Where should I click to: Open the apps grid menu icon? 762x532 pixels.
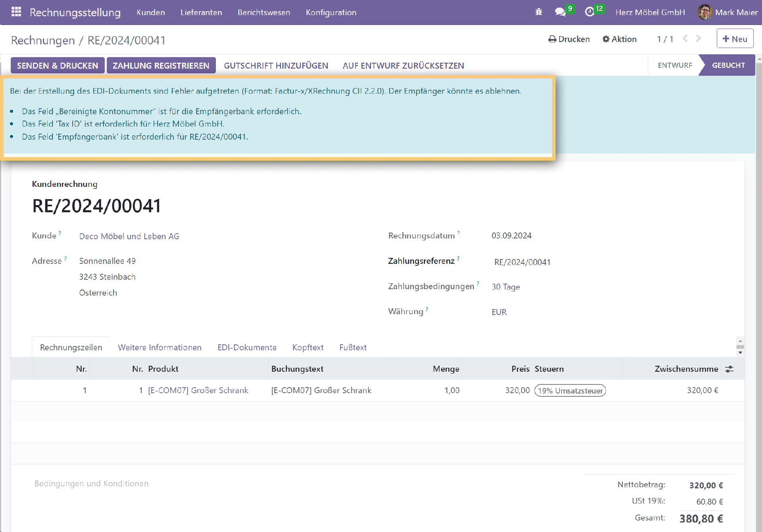[x=16, y=12]
